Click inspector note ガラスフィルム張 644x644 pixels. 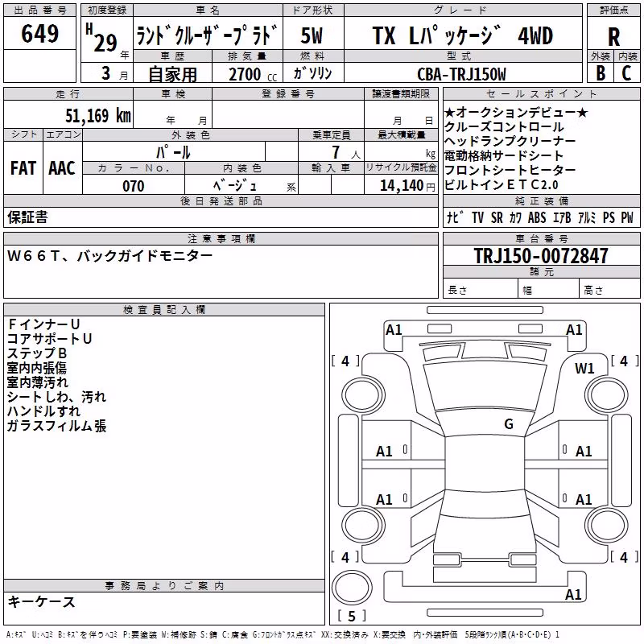[x=56, y=426]
